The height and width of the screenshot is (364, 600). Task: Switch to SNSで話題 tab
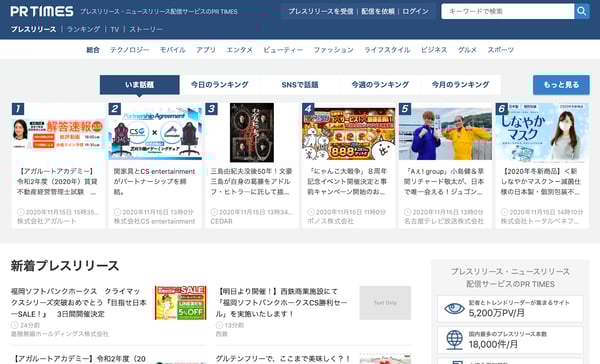[x=300, y=85]
